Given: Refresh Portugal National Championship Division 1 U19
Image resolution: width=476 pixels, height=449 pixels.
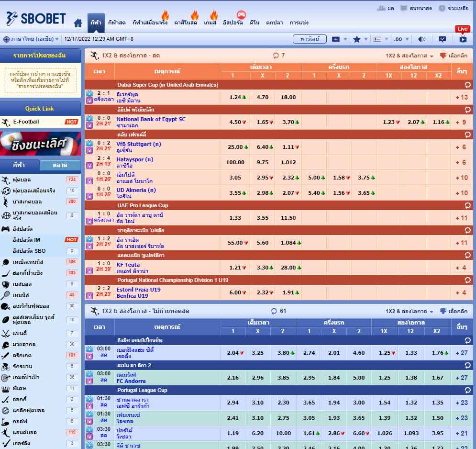Looking at the screenshot, I should [467, 280].
